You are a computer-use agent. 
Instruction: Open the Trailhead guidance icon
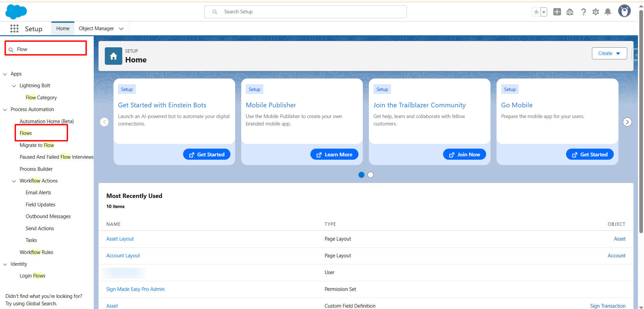(570, 12)
